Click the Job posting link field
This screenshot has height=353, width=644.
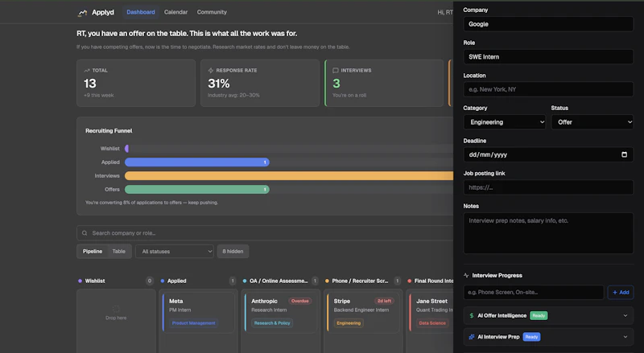[548, 187]
